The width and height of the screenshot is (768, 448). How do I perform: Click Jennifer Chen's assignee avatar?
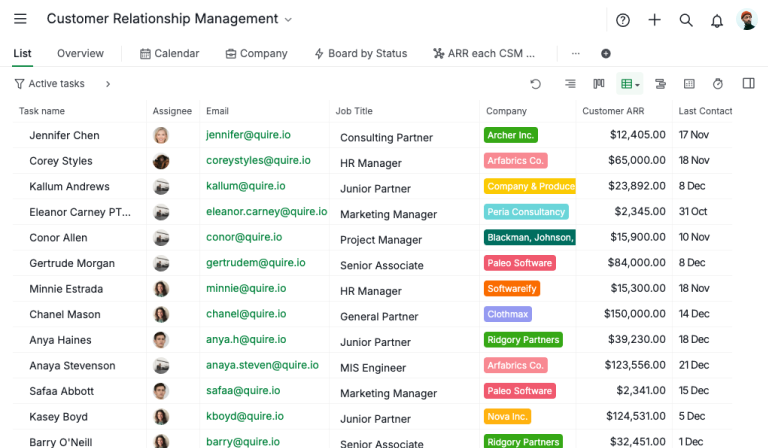pyautogui.click(x=161, y=135)
